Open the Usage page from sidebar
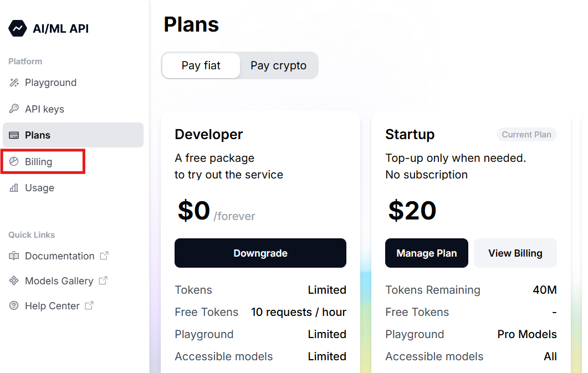 (x=39, y=188)
